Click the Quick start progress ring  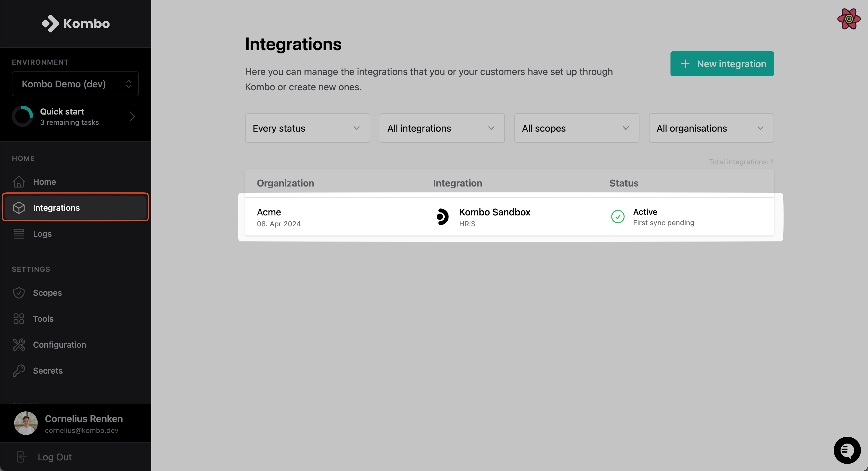(22, 116)
